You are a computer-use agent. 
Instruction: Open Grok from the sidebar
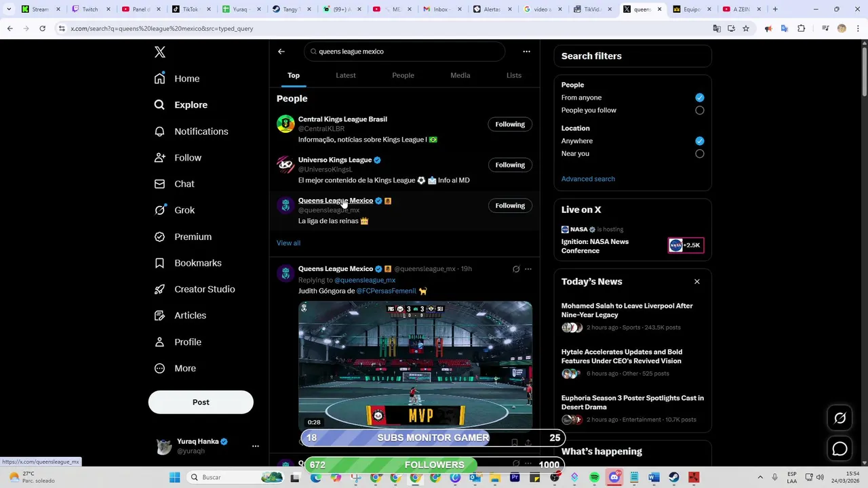click(174, 210)
